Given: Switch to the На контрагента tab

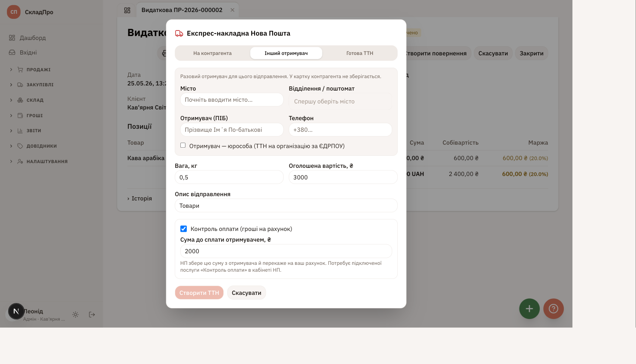Looking at the screenshot, I should [213, 53].
